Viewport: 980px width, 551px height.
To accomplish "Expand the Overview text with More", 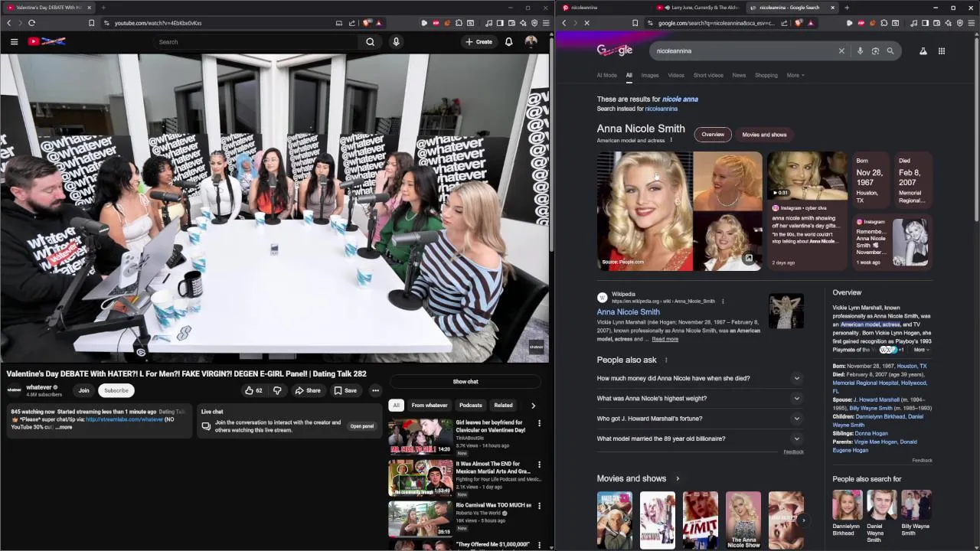I will pos(921,350).
